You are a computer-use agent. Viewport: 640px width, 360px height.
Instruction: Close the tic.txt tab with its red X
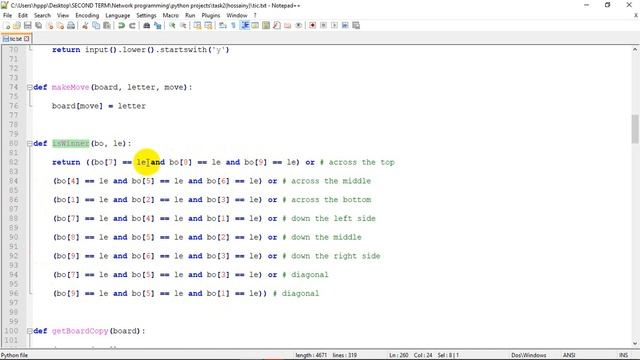coord(27,39)
